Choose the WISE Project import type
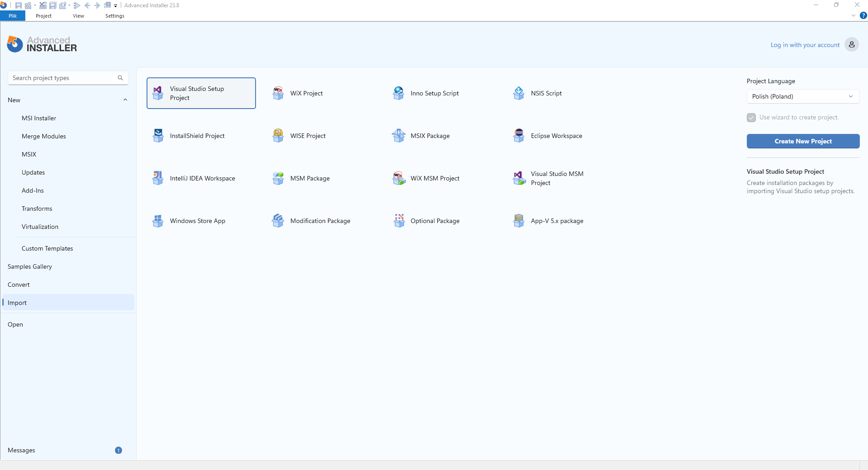 click(x=299, y=136)
